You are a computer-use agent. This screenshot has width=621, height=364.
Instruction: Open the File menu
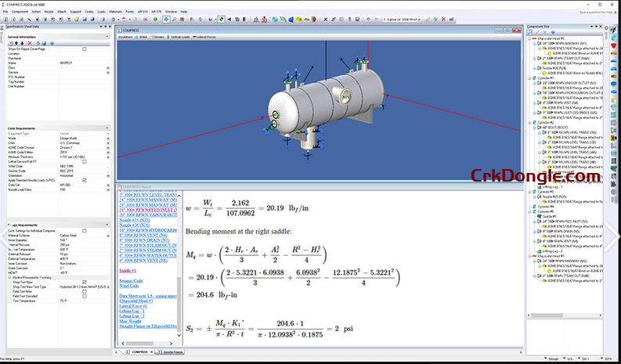5,12
